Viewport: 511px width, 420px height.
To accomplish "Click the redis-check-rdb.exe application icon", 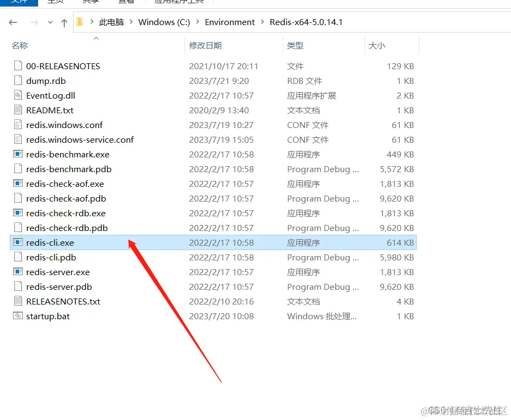I will click(x=18, y=213).
